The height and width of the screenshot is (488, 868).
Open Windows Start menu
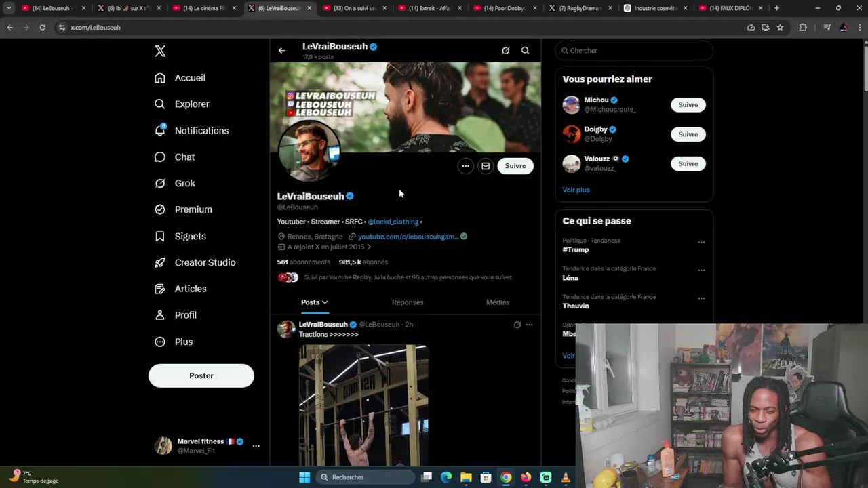(304, 477)
